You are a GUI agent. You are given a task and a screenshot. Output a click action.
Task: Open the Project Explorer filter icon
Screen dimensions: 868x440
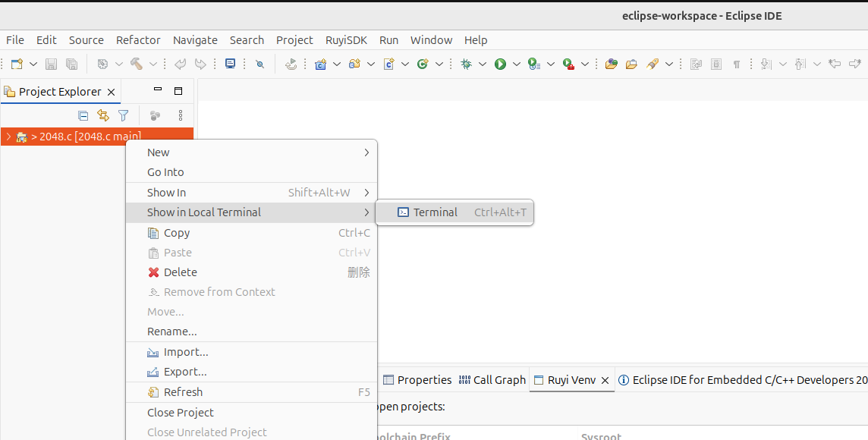[x=123, y=115]
